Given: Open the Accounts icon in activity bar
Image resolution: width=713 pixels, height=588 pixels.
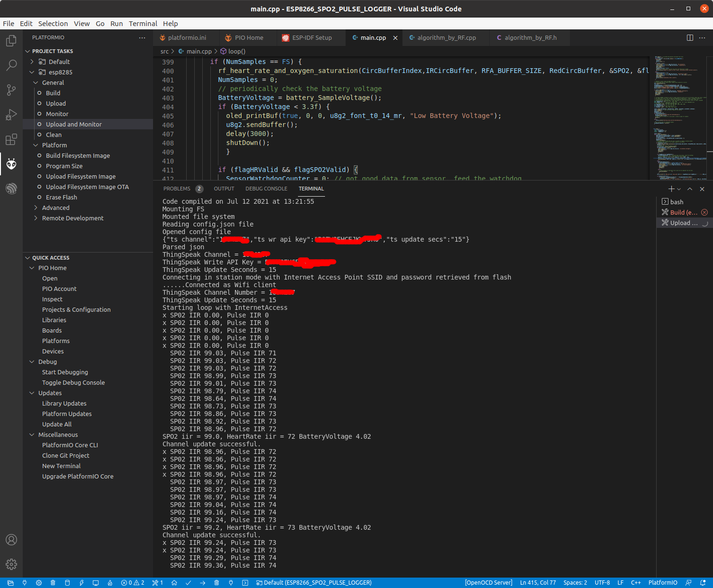Looking at the screenshot, I should pos(11,540).
